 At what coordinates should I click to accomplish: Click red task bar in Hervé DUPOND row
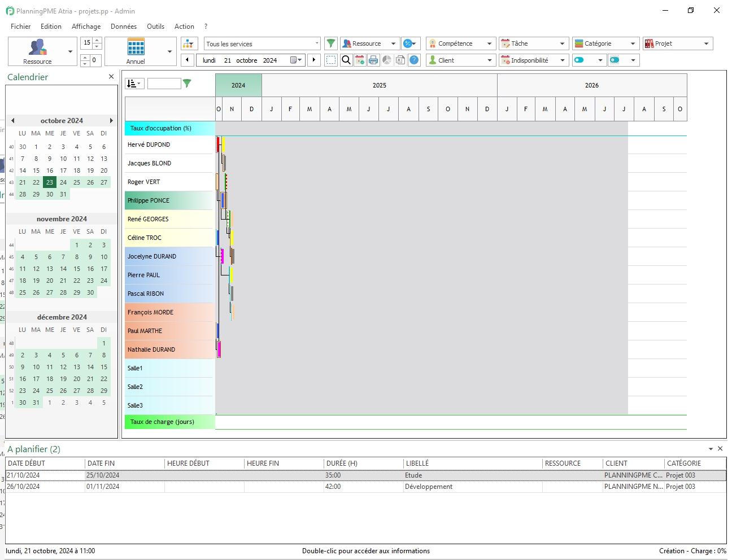[x=218, y=145]
